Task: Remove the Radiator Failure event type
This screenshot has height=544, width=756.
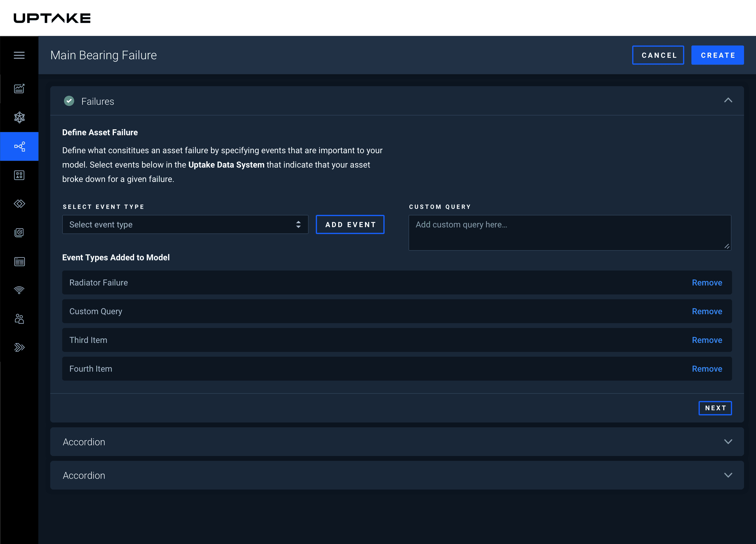Action: 707,282
